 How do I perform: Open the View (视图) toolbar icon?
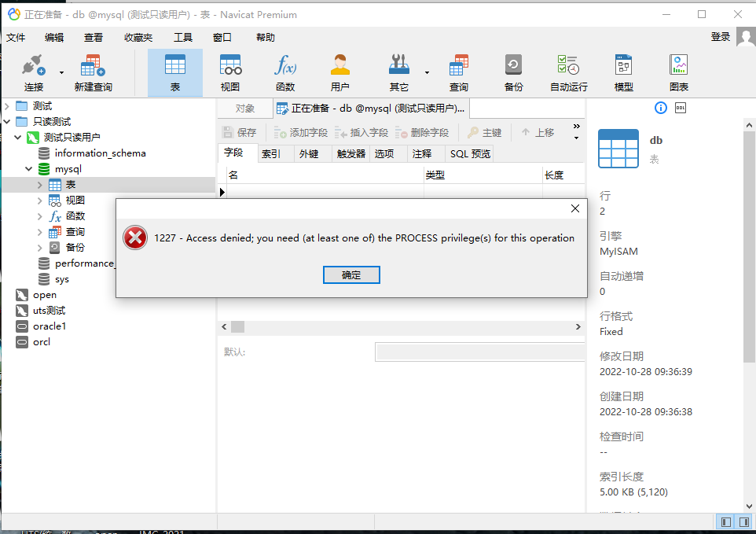(230, 72)
